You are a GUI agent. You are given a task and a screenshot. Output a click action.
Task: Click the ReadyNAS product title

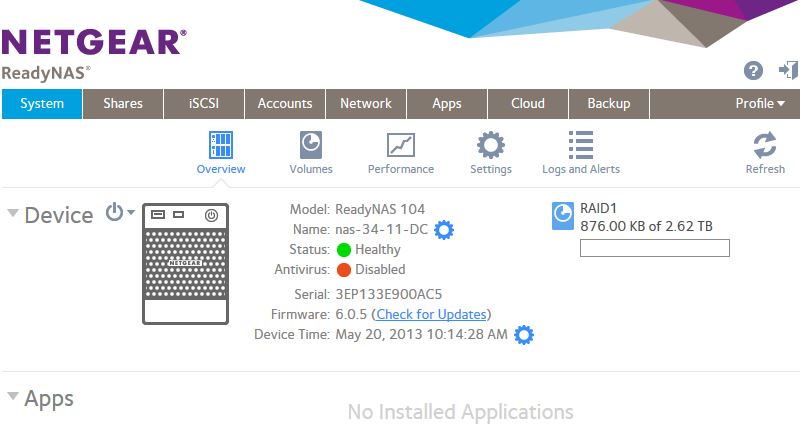pyautogui.click(x=46, y=73)
